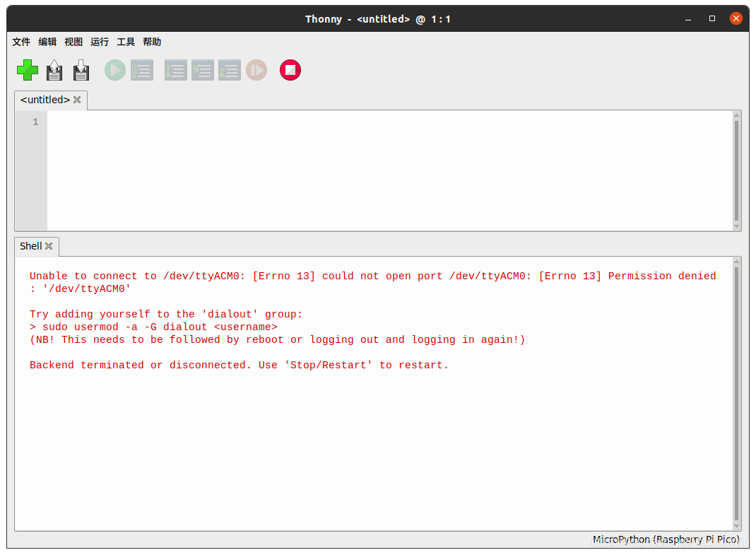This screenshot has width=756, height=555.
Task: Click the '(NB! This needs to be followed by reboot' note
Action: (277, 340)
